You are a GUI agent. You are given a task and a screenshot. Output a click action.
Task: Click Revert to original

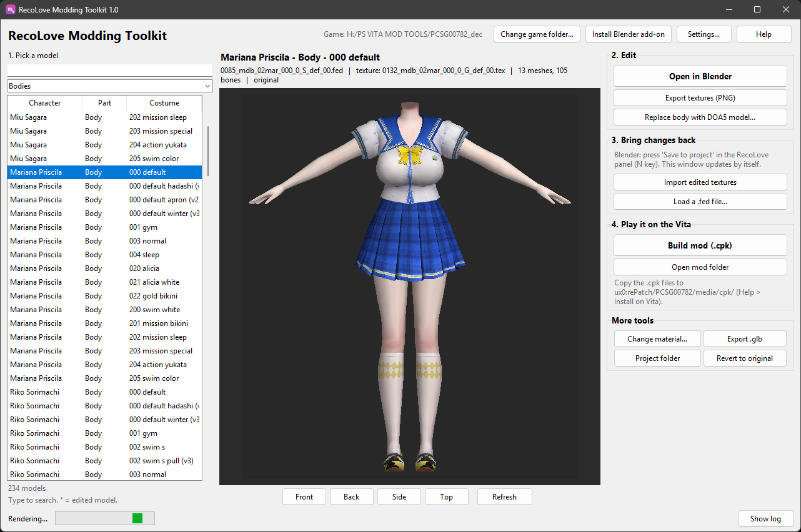pos(745,358)
